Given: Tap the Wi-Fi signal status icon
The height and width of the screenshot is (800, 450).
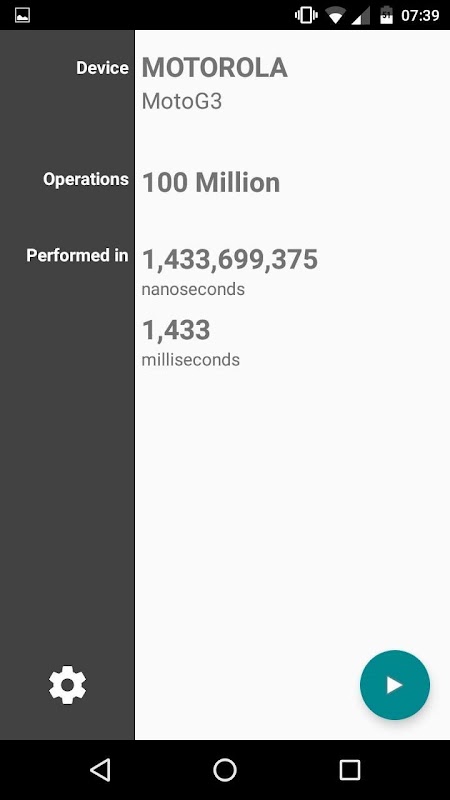Looking at the screenshot, I should [335, 16].
